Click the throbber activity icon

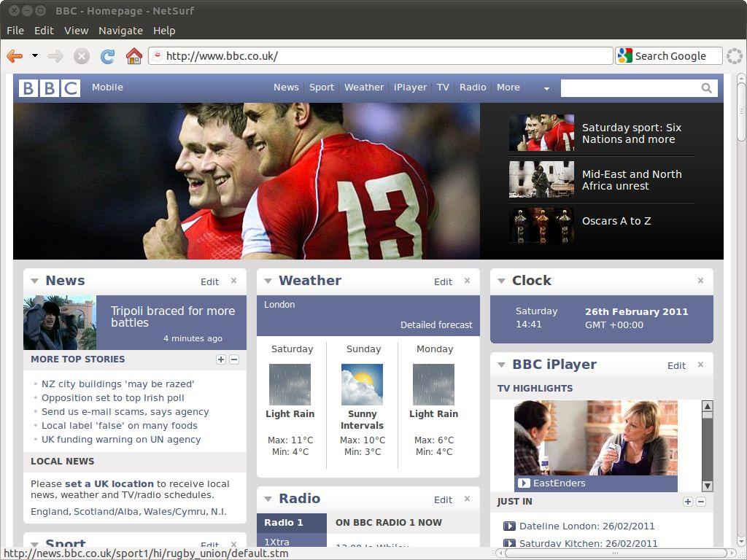coord(734,55)
